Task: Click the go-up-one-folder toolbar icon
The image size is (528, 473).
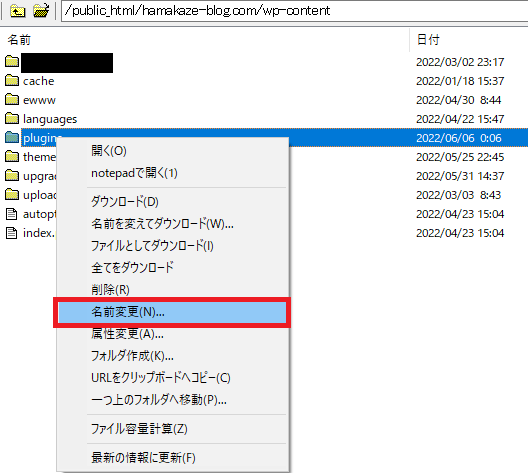Action: pyautogui.click(x=17, y=11)
